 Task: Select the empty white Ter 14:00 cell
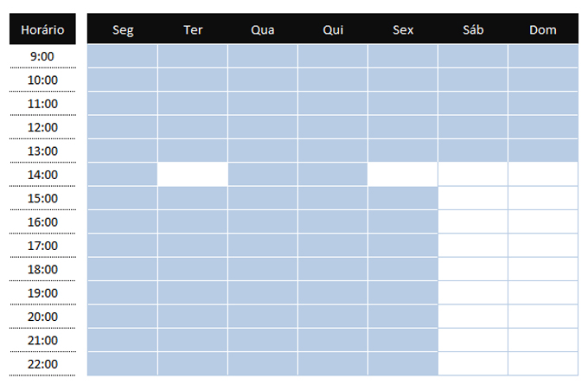click(193, 174)
